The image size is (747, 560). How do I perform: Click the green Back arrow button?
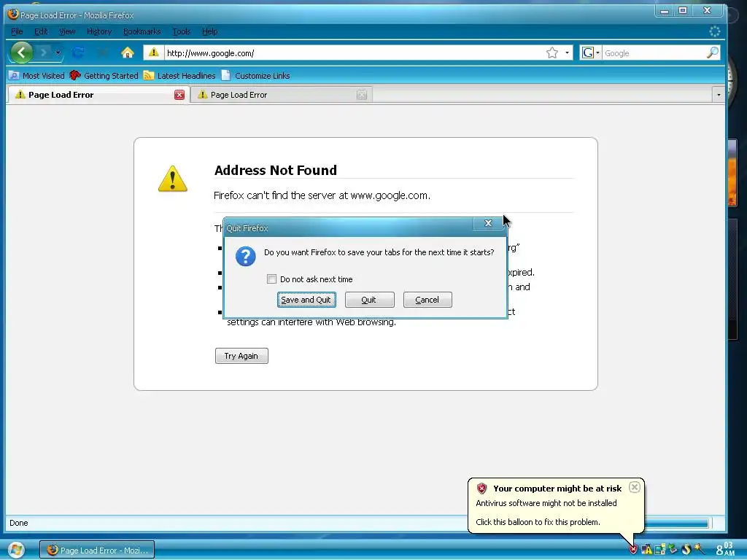[22, 52]
